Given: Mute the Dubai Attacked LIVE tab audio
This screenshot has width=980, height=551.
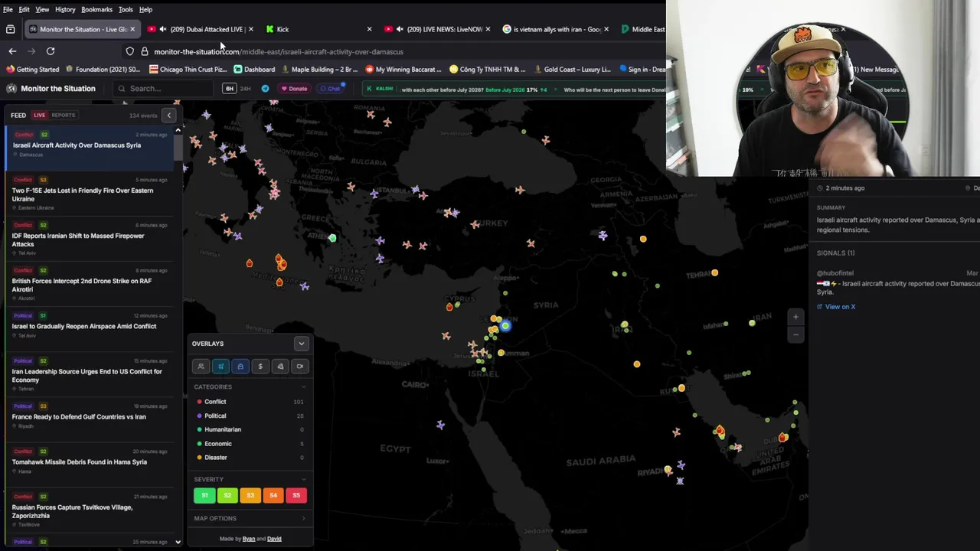Looking at the screenshot, I should click(x=162, y=29).
